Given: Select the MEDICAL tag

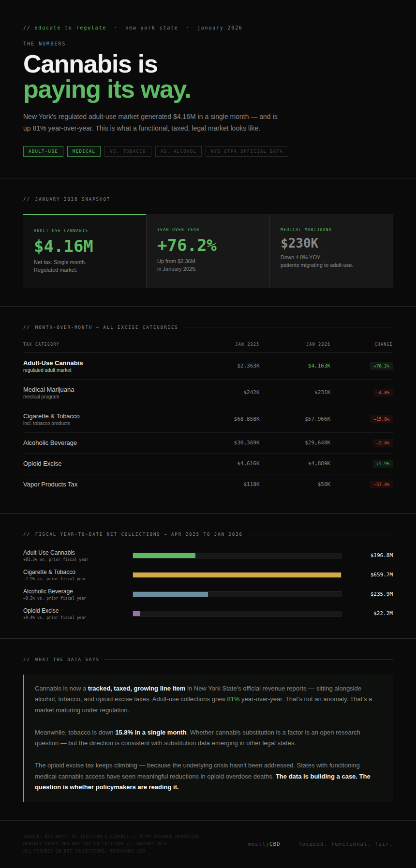Looking at the screenshot, I should coord(84,151).
